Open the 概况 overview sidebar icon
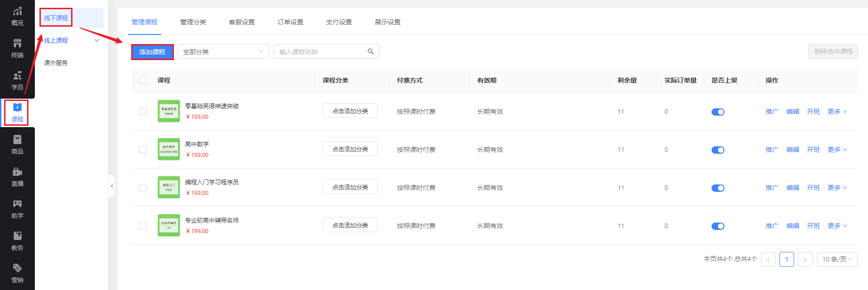This screenshot has width=868, height=290. pyautogui.click(x=17, y=16)
